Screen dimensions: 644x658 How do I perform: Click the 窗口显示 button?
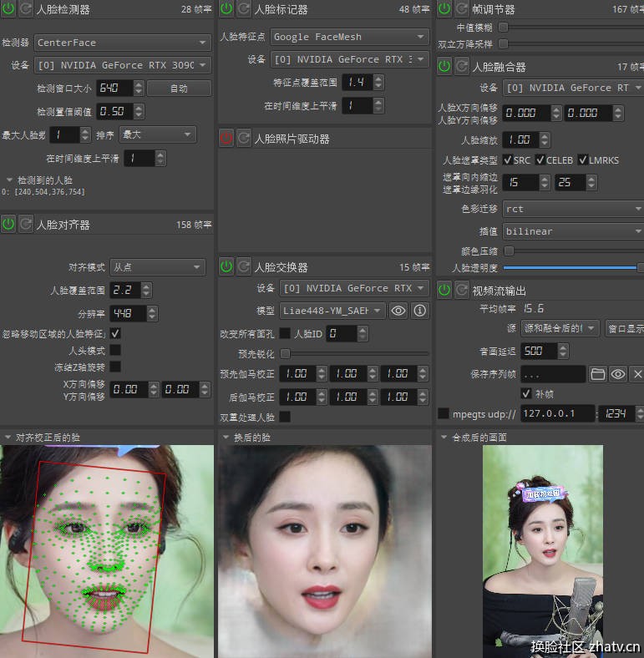pyautogui.click(x=623, y=328)
